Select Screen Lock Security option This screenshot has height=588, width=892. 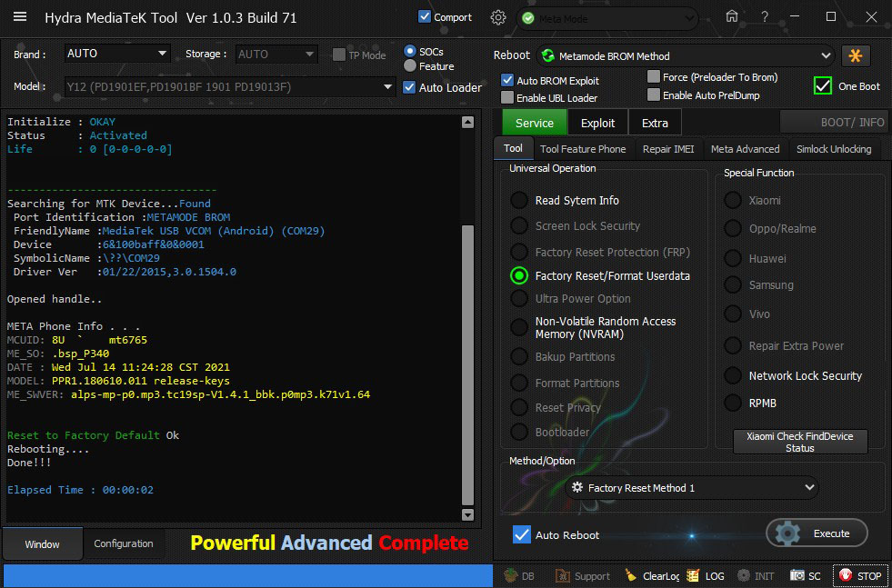pos(519,225)
